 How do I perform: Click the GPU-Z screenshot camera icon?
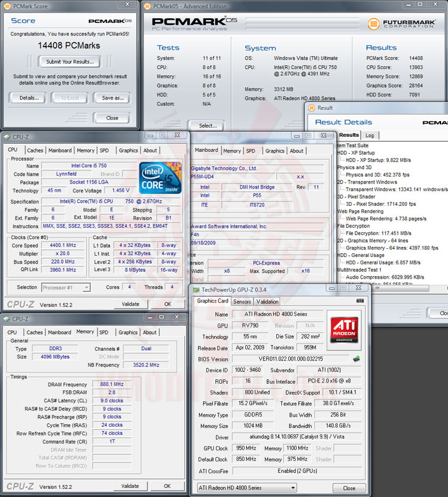(x=360, y=300)
